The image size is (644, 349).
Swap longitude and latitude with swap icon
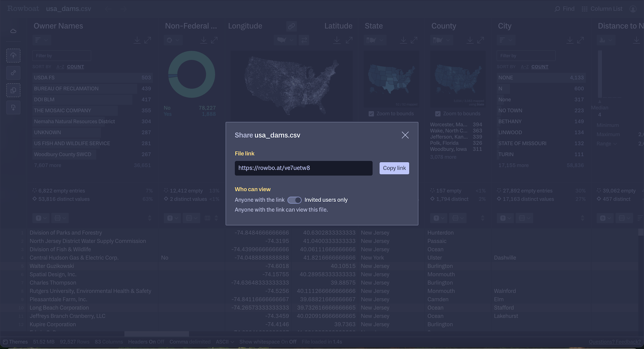304,40
